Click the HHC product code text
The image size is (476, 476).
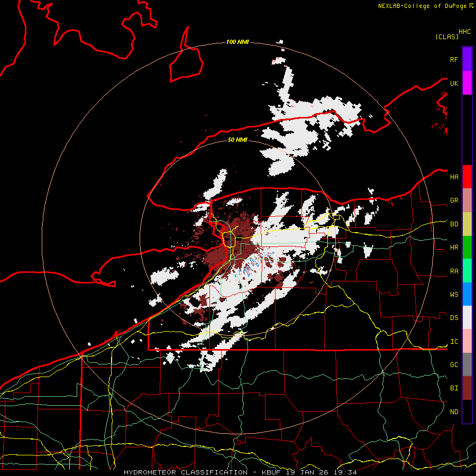[465, 32]
